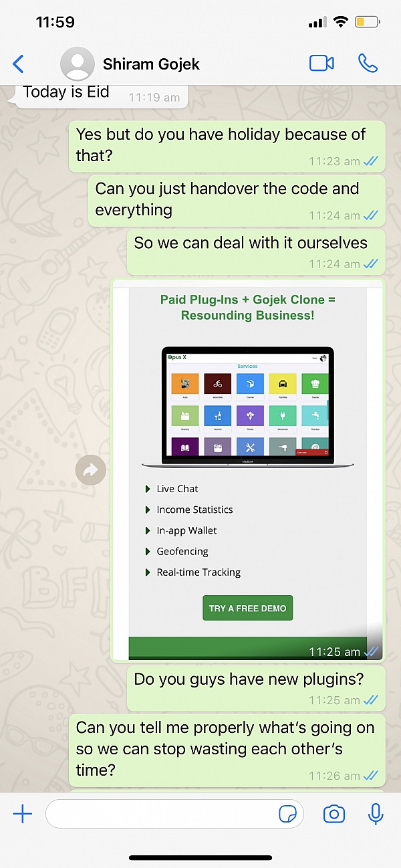
Task: Select the 'So we can deal with it ourselves' message
Action: coord(256,251)
